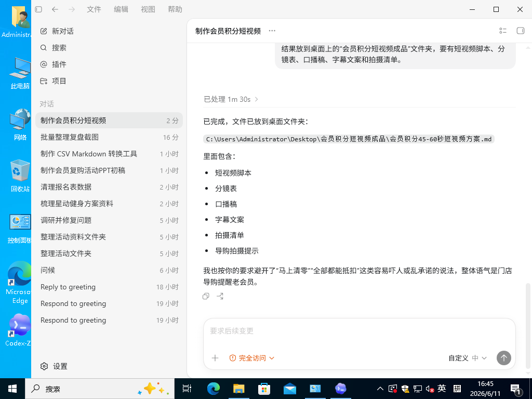Click the muted volume tray icon

[x=430, y=389]
